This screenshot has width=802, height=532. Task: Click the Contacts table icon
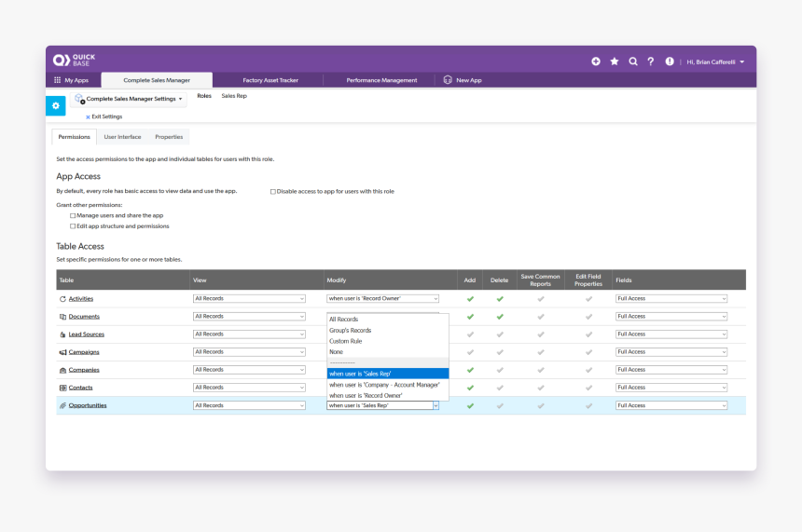click(x=62, y=388)
